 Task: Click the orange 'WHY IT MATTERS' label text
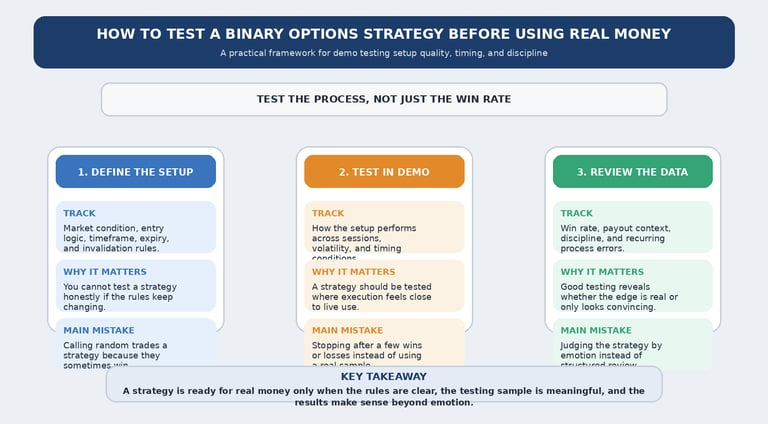click(353, 272)
